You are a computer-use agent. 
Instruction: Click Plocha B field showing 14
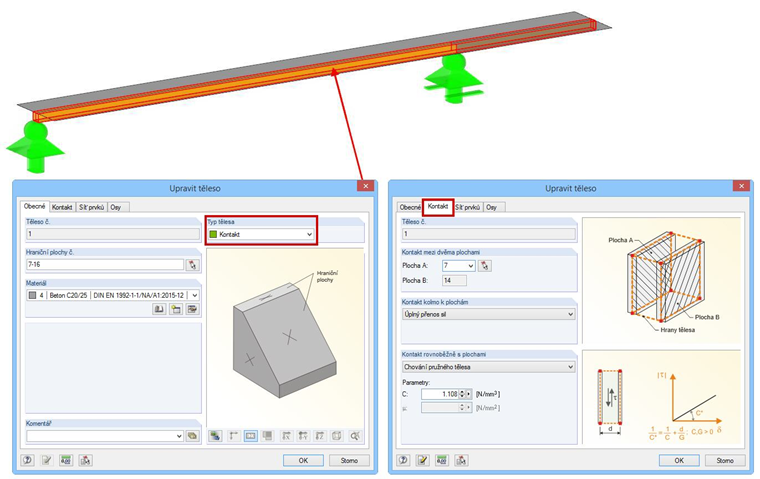point(455,280)
